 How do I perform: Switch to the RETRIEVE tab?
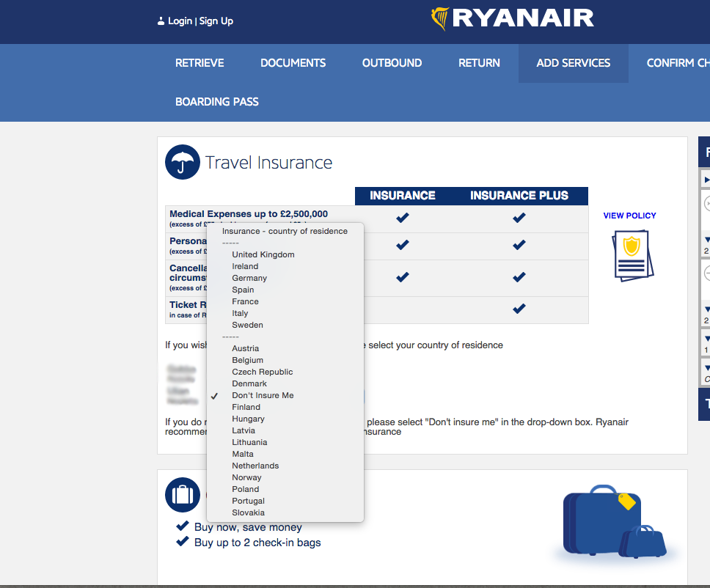pos(200,63)
